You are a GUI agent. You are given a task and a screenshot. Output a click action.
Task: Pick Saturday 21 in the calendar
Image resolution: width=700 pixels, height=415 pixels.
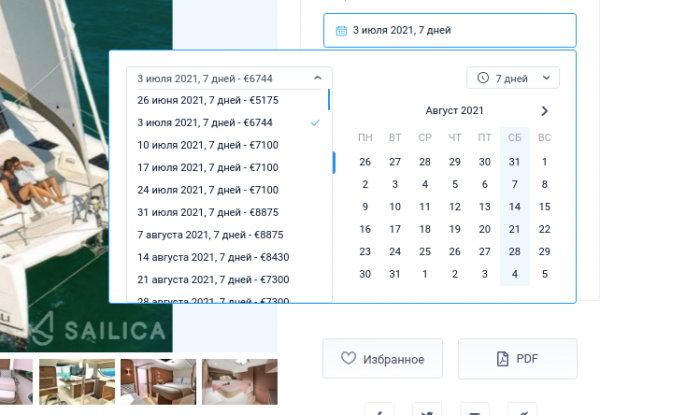tap(514, 229)
